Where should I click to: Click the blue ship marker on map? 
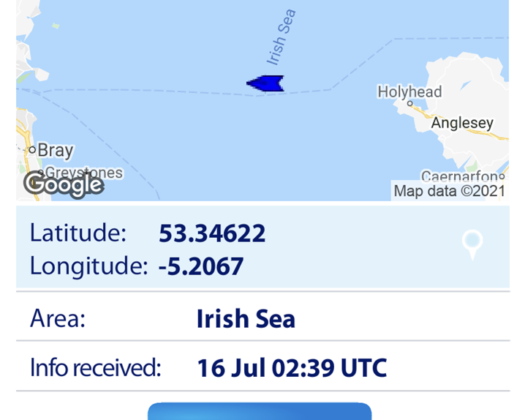pos(265,83)
